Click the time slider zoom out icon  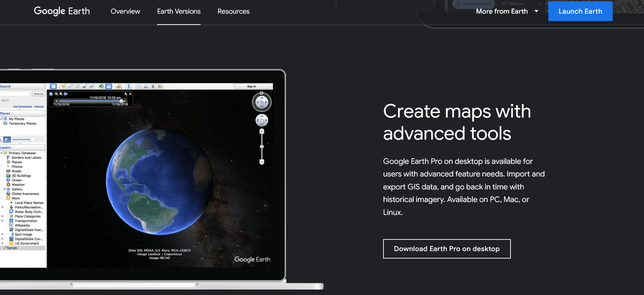(56, 94)
